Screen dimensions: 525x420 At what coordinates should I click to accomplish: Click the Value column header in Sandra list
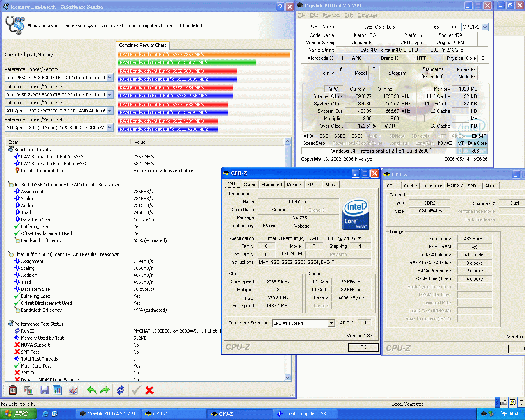[x=207, y=142]
